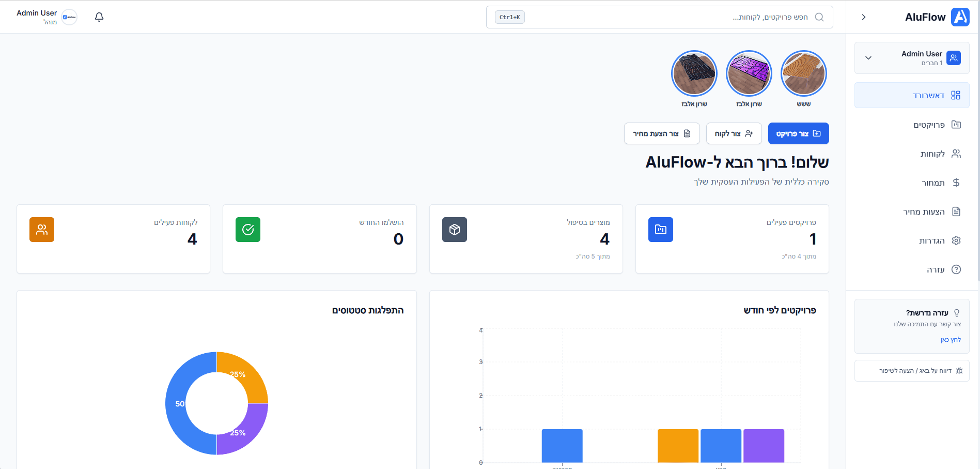The height and width of the screenshot is (469, 980).
Task: Click the צור לקוח button
Action: [x=734, y=133]
